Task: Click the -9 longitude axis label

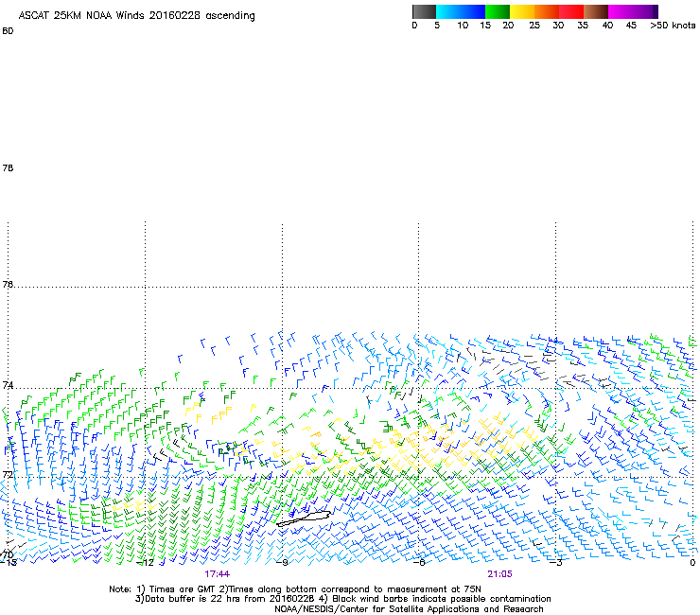Action: pyautogui.click(x=283, y=562)
